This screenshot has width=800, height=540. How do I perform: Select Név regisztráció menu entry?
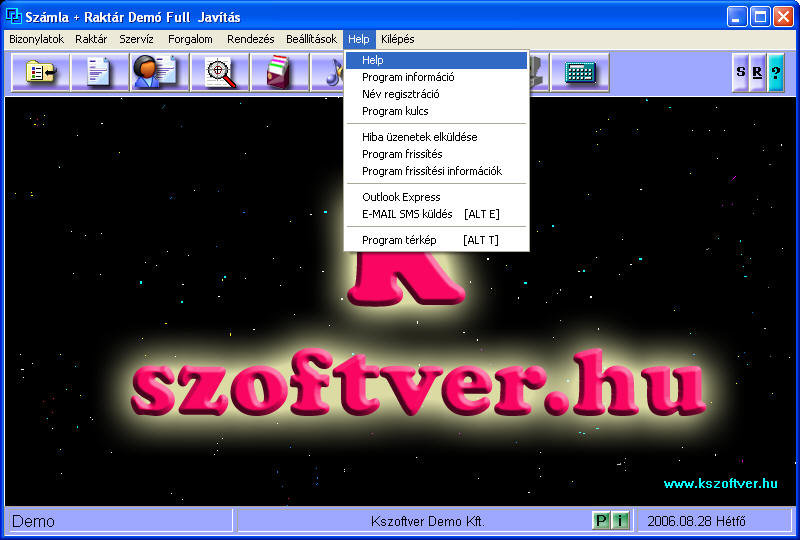[x=437, y=94]
